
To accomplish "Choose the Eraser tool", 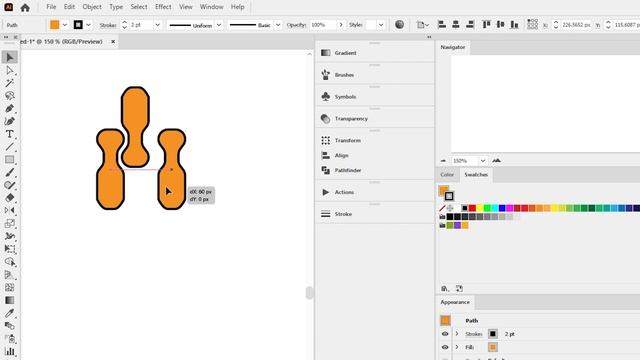I will [x=10, y=198].
